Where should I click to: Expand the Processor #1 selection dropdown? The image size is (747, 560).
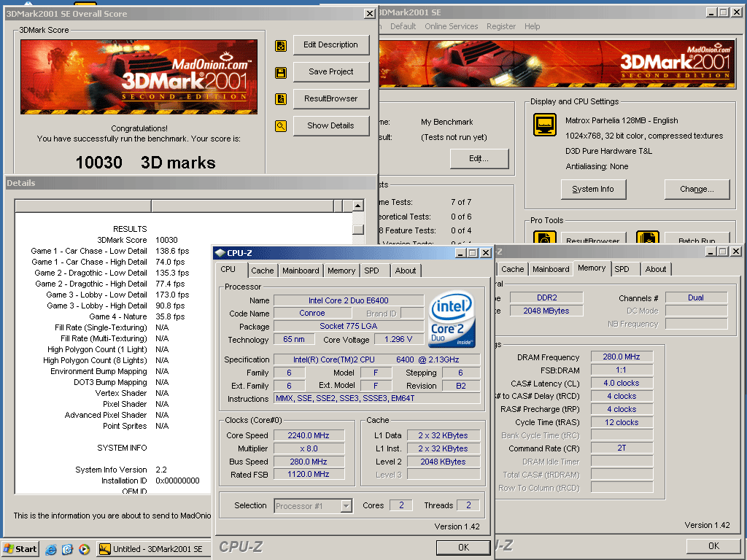(347, 506)
